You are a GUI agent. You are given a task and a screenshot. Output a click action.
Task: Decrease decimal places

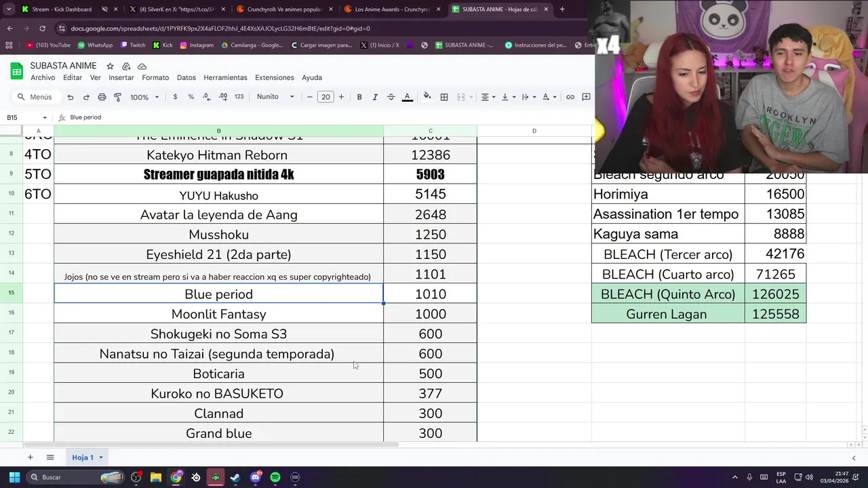pos(206,97)
